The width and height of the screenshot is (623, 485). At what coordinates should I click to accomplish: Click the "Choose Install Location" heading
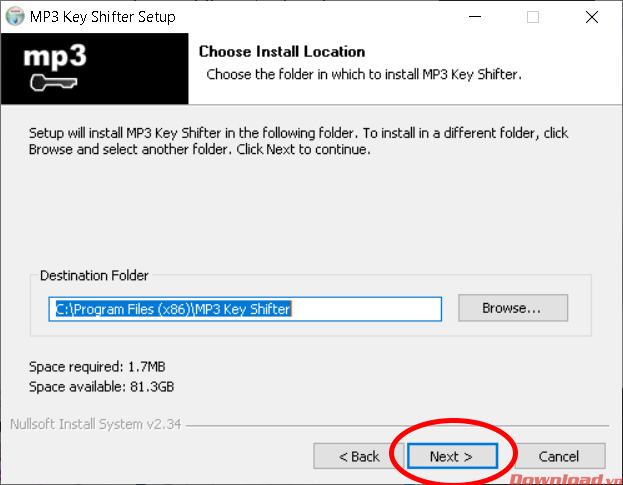[282, 51]
